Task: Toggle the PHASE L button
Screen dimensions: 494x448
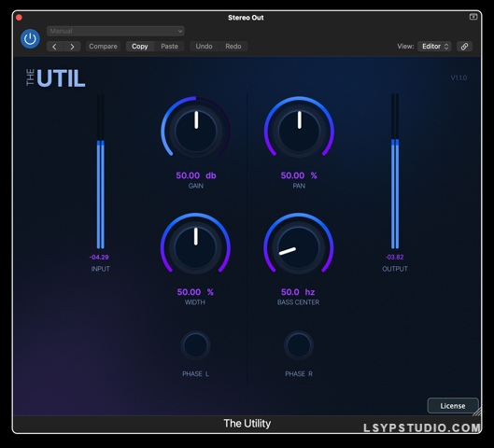Action: 195,345
